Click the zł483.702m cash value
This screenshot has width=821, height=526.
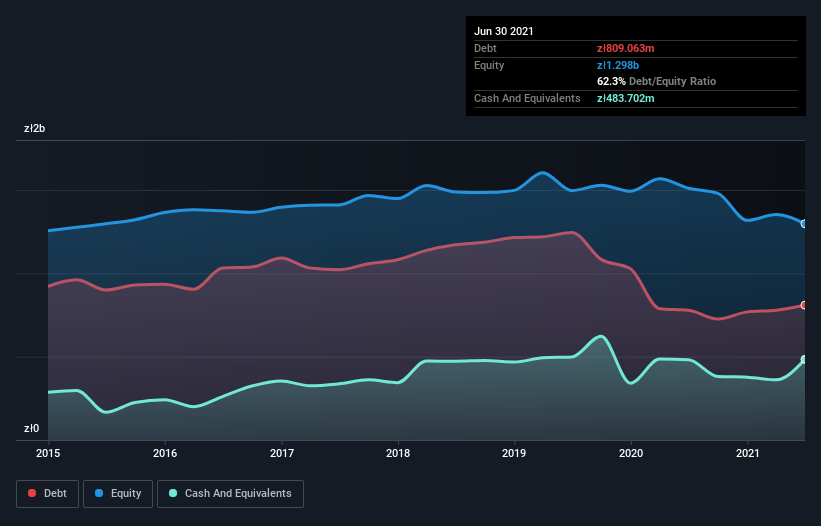626,98
